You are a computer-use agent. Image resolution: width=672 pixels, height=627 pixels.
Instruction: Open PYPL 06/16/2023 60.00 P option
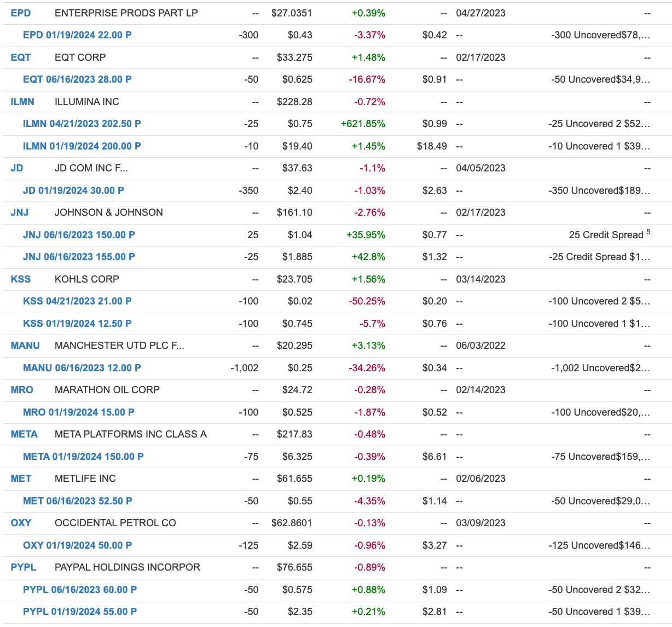pyautogui.click(x=80, y=590)
